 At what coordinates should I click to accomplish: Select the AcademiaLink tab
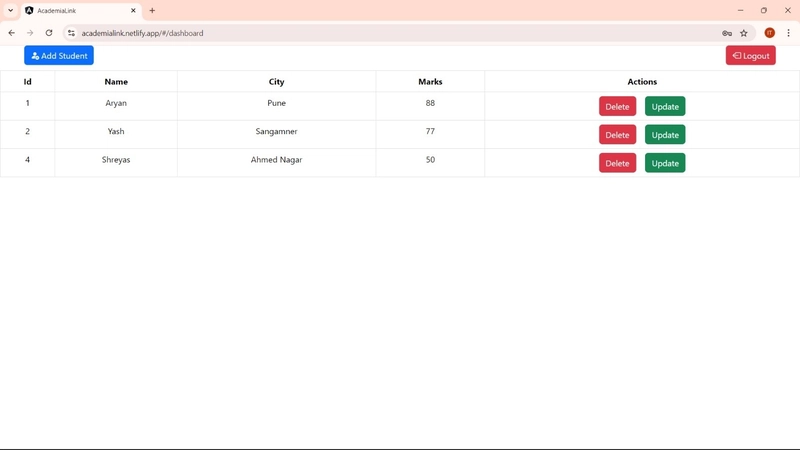point(82,10)
